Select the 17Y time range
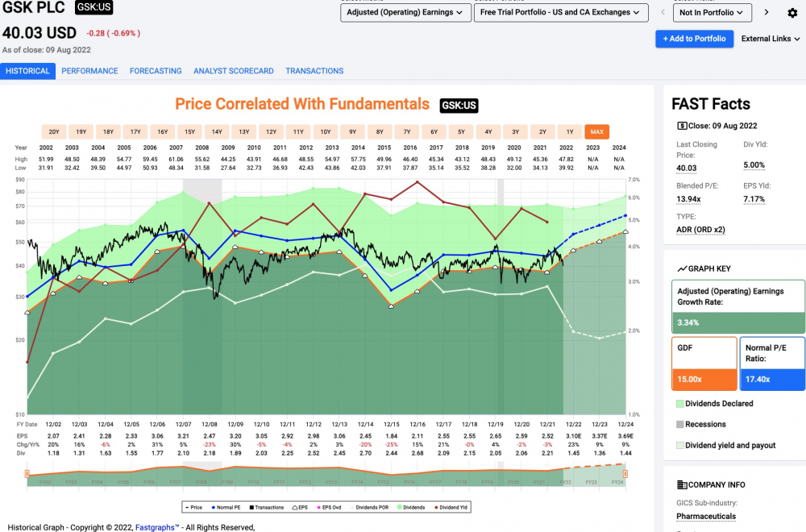Viewport: 806px width, 532px height. [x=135, y=131]
